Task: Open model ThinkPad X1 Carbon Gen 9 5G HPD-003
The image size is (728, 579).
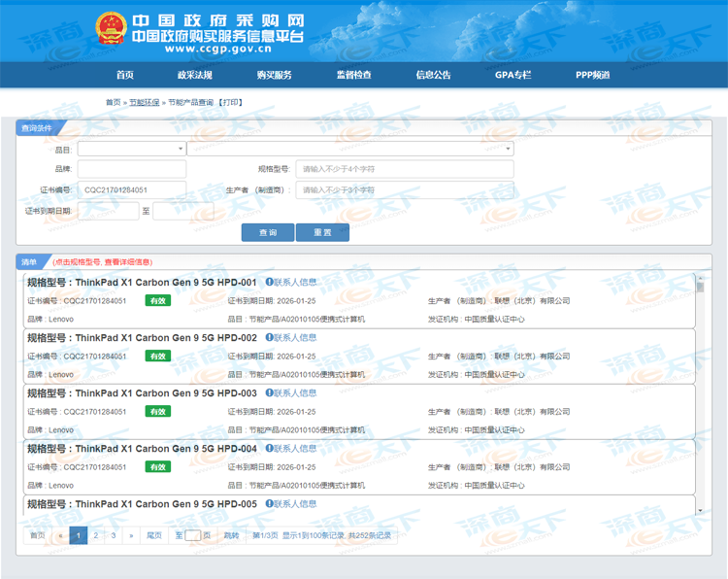Action: 166,392
